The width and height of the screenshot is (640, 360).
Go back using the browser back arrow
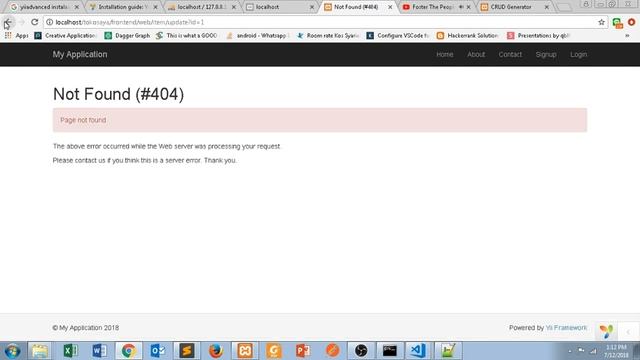[x=7, y=22]
